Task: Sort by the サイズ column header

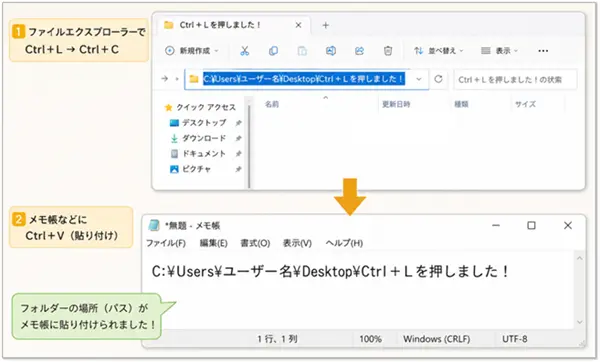Action: pos(525,104)
